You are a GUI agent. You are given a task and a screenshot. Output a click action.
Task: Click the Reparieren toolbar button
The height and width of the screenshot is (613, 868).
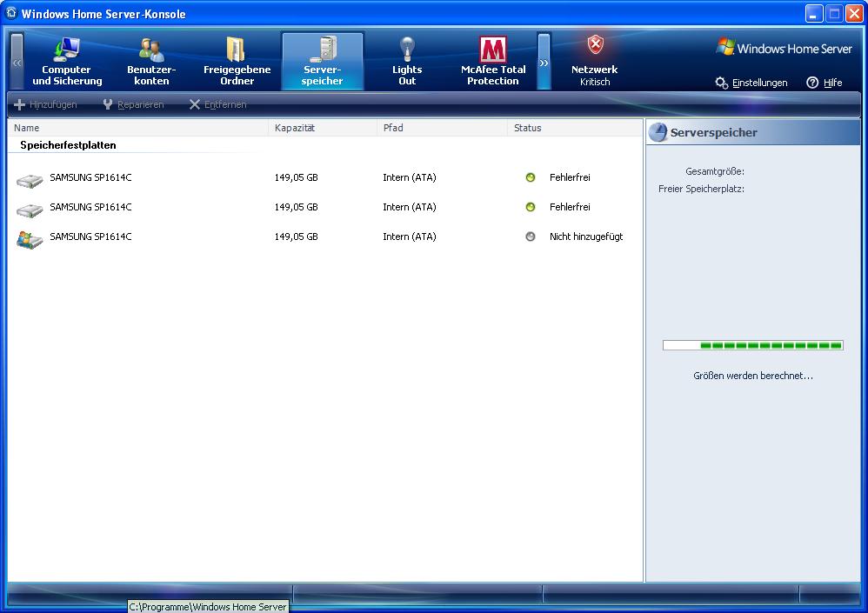(133, 104)
